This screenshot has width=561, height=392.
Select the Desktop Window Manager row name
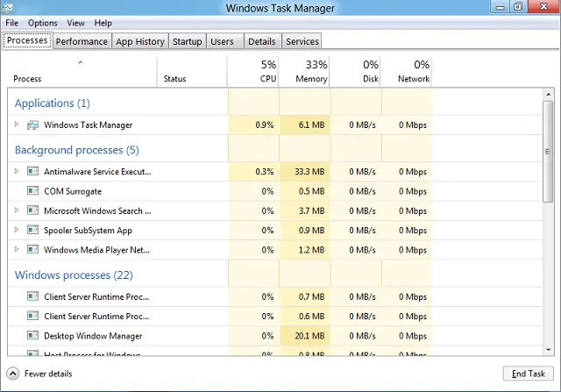point(93,336)
